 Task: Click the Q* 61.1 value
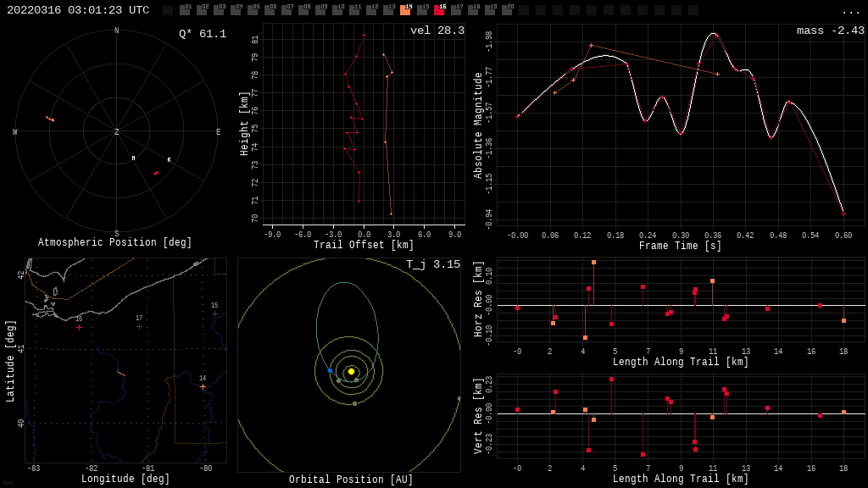203,34
